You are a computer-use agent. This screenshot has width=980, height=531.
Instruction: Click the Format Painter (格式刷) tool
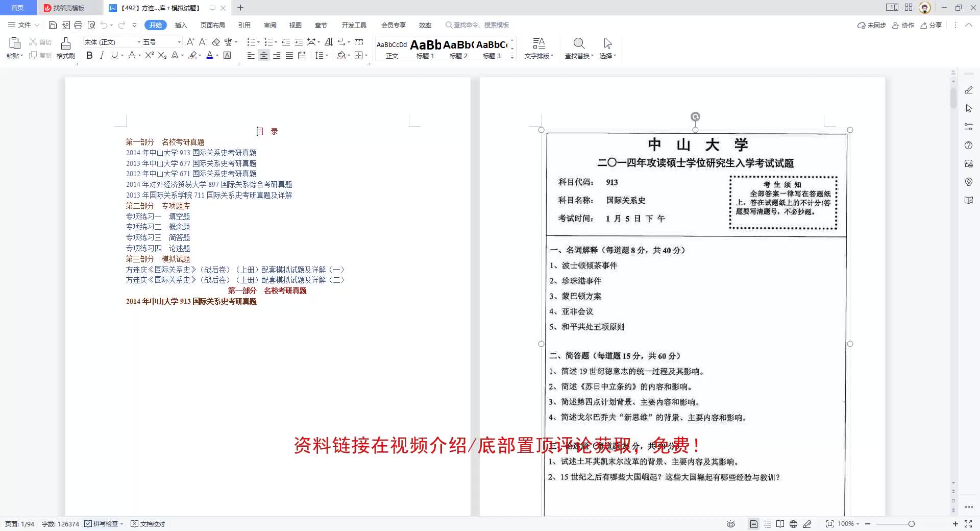tap(65, 48)
